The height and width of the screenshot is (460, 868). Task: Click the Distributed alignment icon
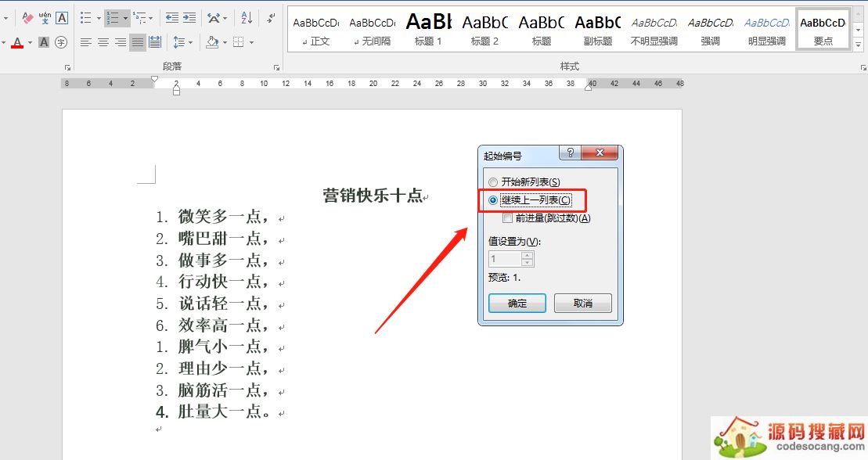click(155, 42)
